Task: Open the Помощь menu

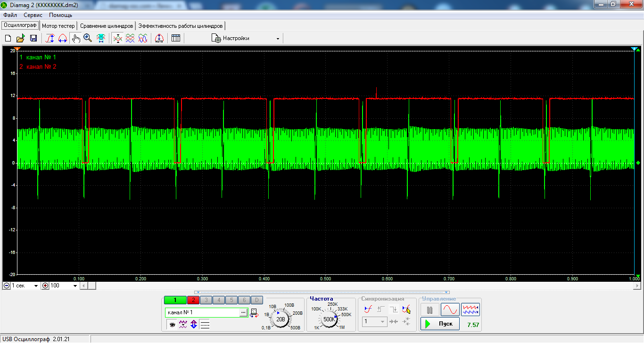Action: click(60, 15)
